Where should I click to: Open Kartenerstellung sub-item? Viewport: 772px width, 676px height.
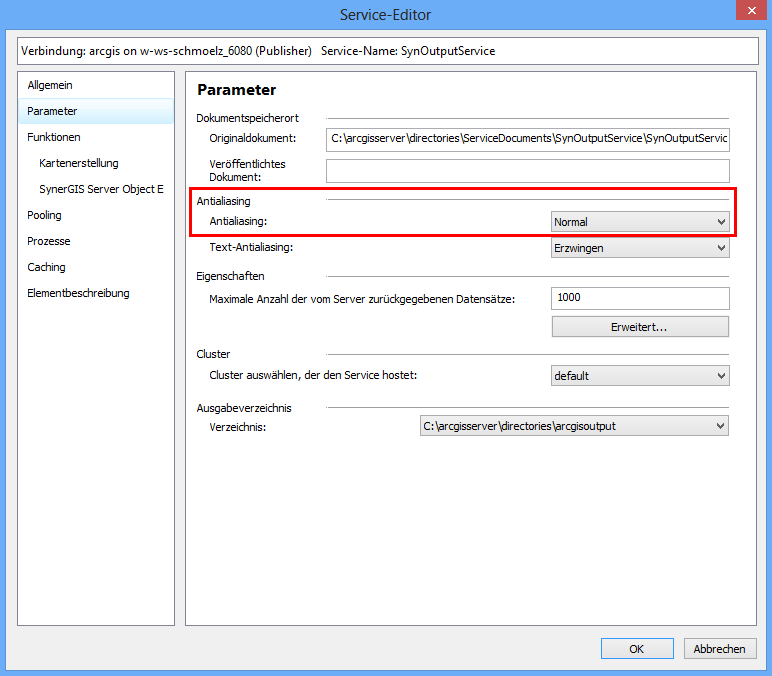coord(96,163)
